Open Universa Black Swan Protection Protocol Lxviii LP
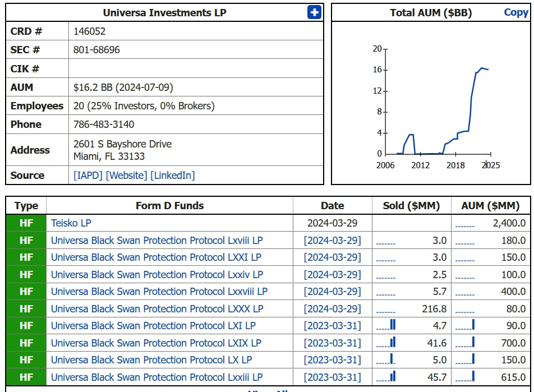The height and width of the screenshot is (392, 534). coord(157,241)
